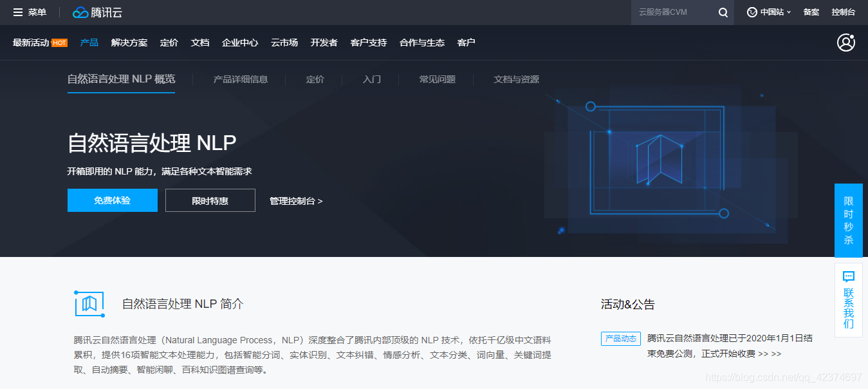Click the hero NLP book illustration
Screen dimensions: 868x389
tap(660, 159)
